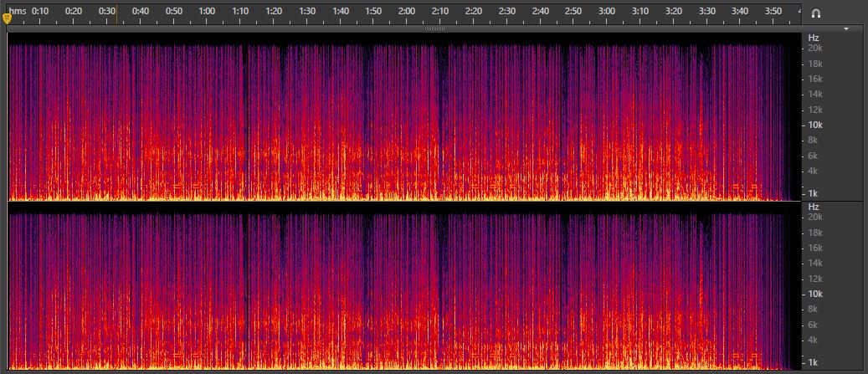The height and width of the screenshot is (374, 868).
Task: Set playhead at the 2:10 ruler label
Action: point(440,11)
